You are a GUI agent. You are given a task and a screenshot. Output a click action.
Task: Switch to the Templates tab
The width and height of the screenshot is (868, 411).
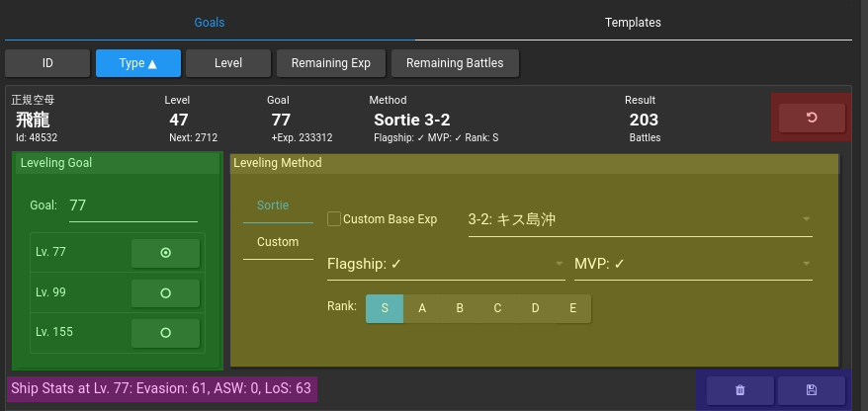pyautogui.click(x=633, y=23)
